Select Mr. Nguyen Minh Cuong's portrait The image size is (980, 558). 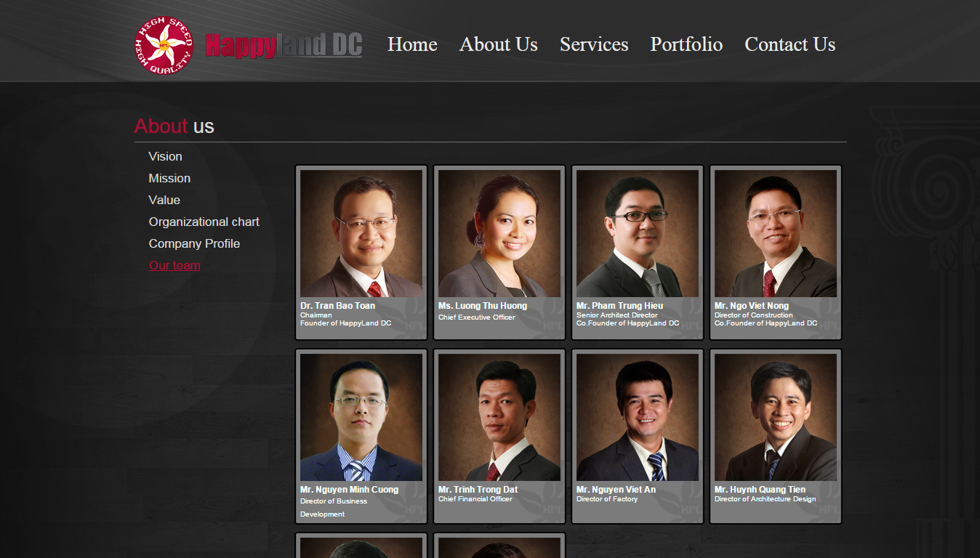click(x=361, y=417)
